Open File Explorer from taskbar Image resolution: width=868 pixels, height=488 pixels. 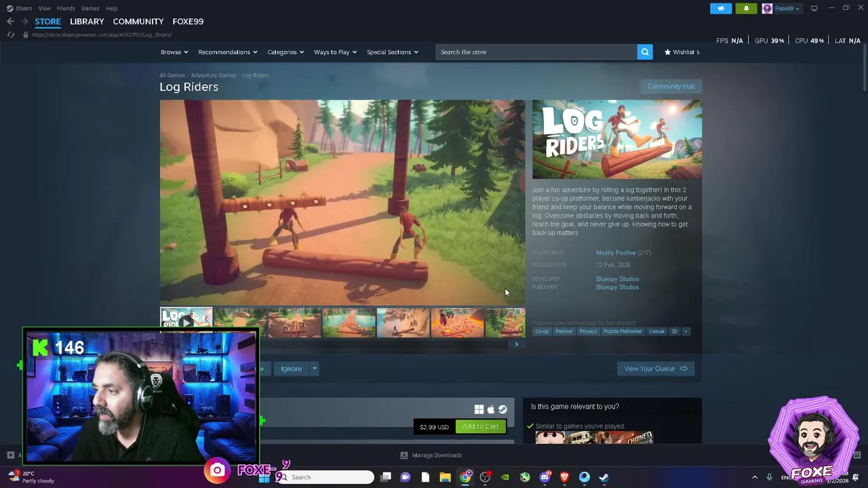pos(445,477)
